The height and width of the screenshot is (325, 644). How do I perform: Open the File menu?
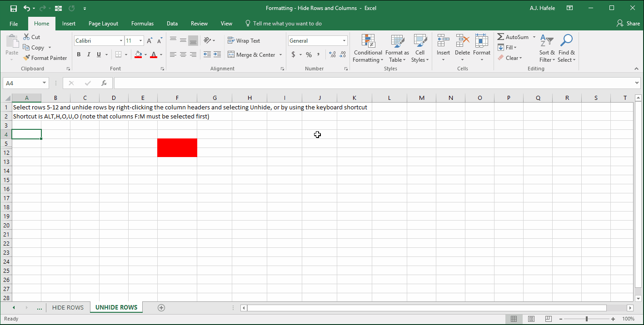tap(14, 24)
